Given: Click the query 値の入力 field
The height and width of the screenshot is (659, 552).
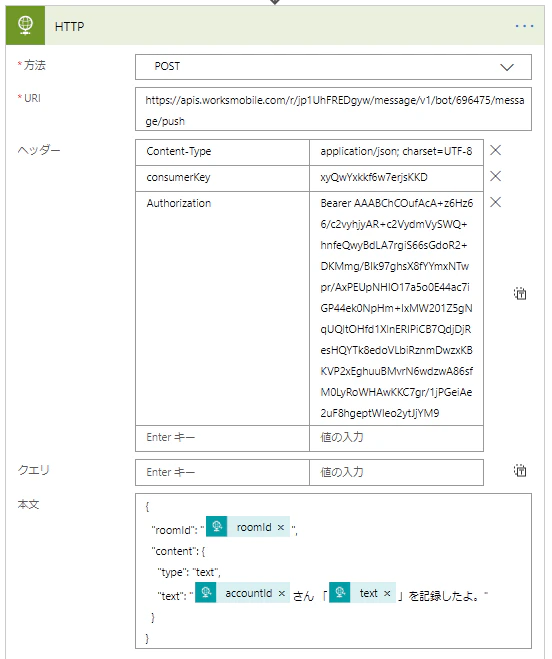Looking at the screenshot, I should coord(396,472).
